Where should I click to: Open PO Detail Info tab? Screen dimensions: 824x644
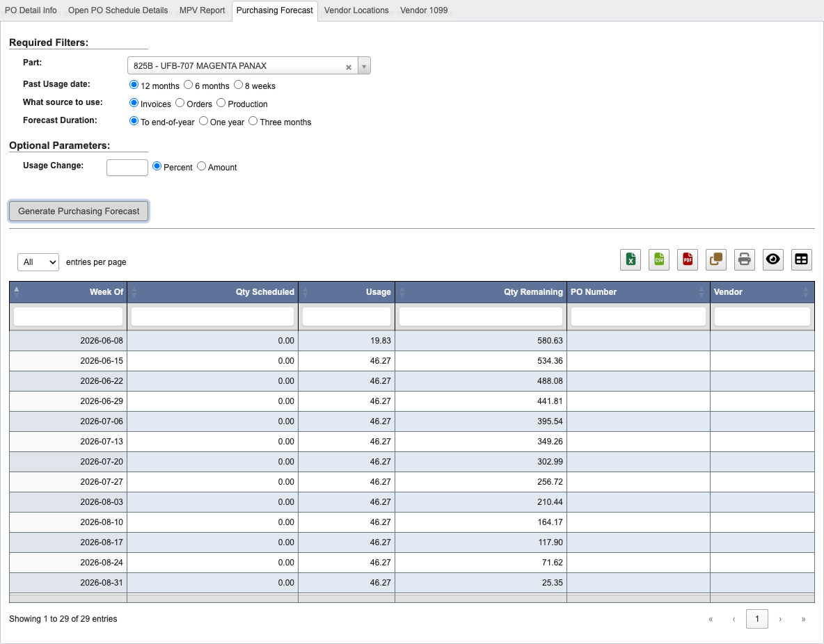pos(31,10)
